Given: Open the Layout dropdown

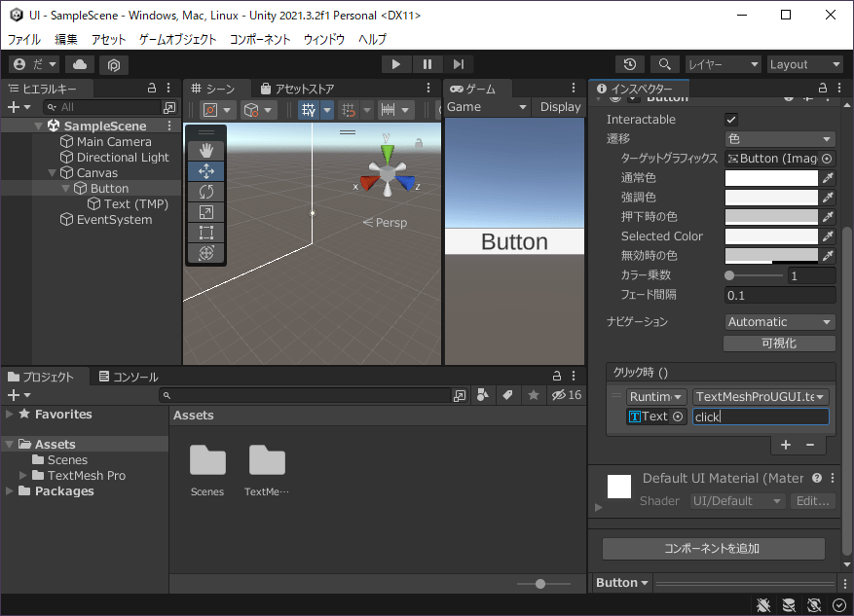Looking at the screenshot, I should click(x=805, y=64).
